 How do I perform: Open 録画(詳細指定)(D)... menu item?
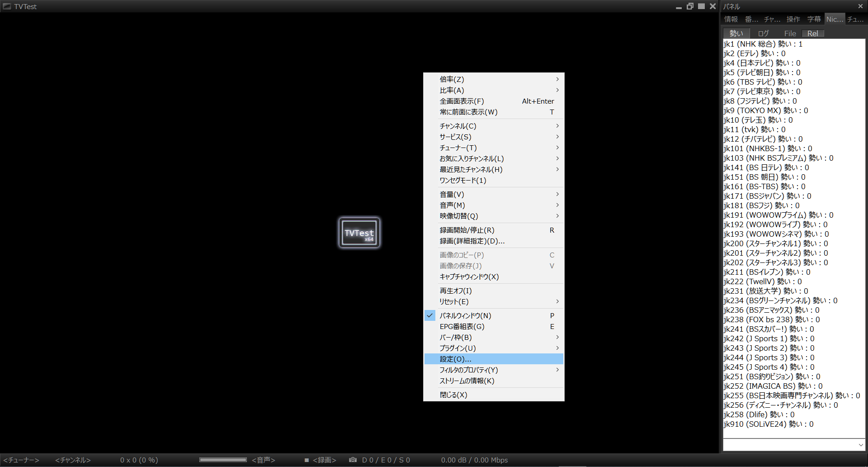click(x=494, y=241)
